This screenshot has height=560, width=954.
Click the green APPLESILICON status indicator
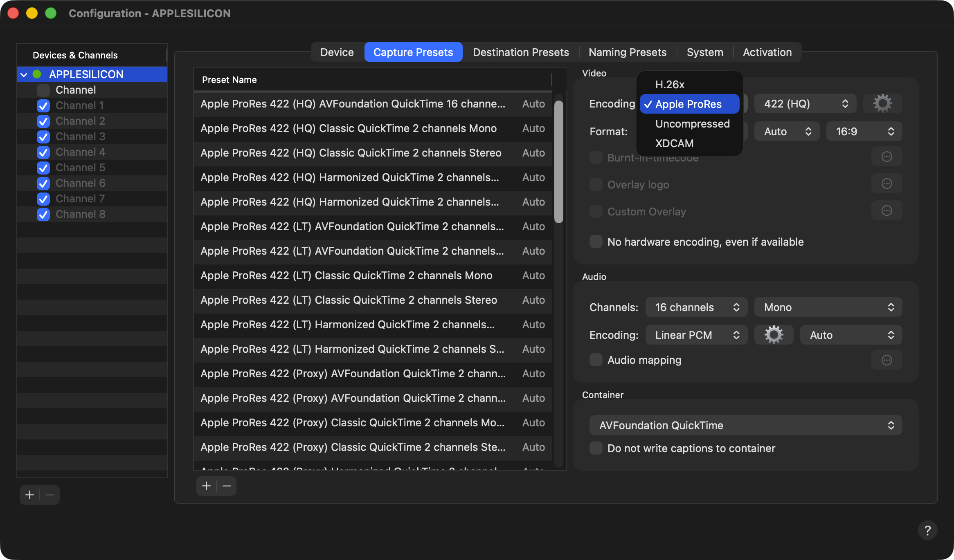(x=37, y=74)
